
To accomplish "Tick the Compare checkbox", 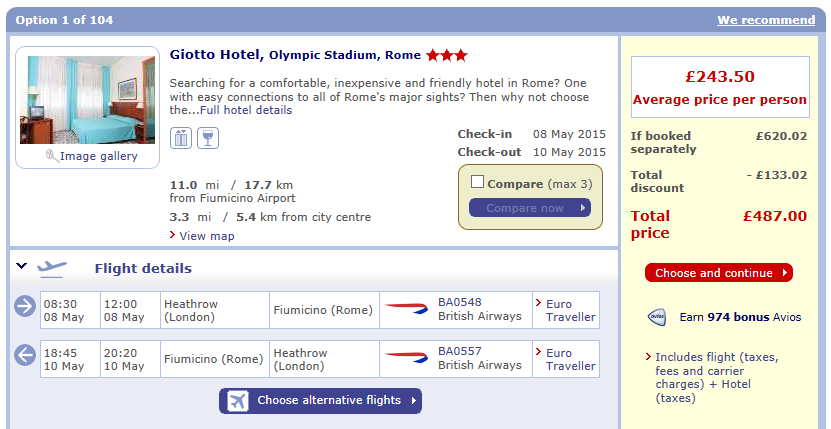I will tap(477, 182).
